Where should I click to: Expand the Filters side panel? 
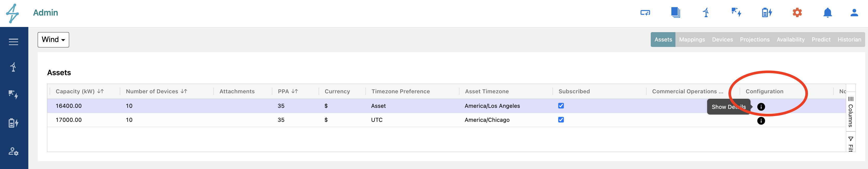(851, 143)
